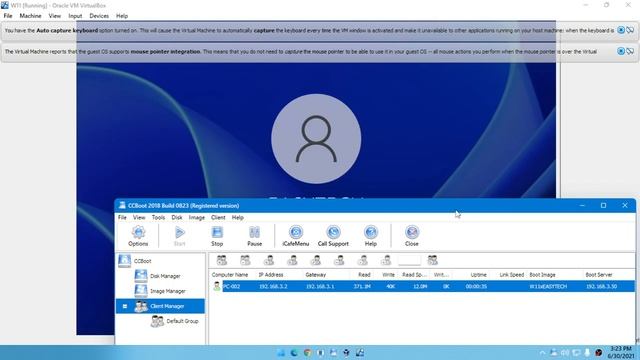The height and width of the screenshot is (360, 640).
Task: Dismiss the Auto capture keyboard notification
Action: (x=621, y=30)
